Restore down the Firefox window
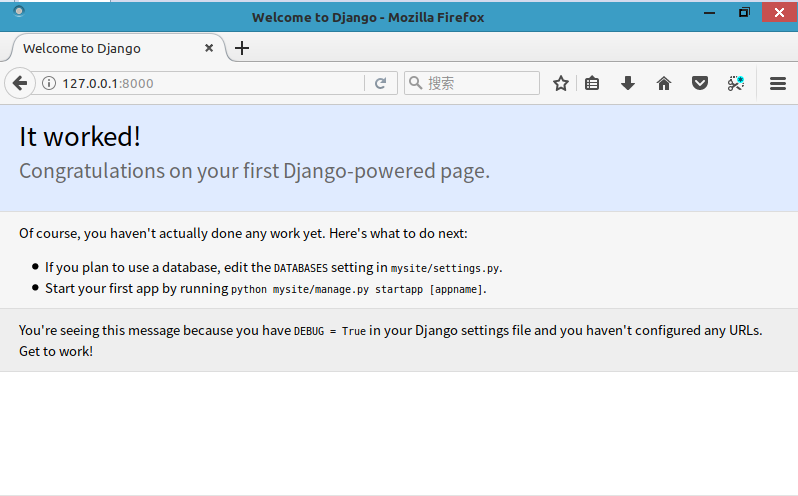Screen dimensions: 798x496 744,13
